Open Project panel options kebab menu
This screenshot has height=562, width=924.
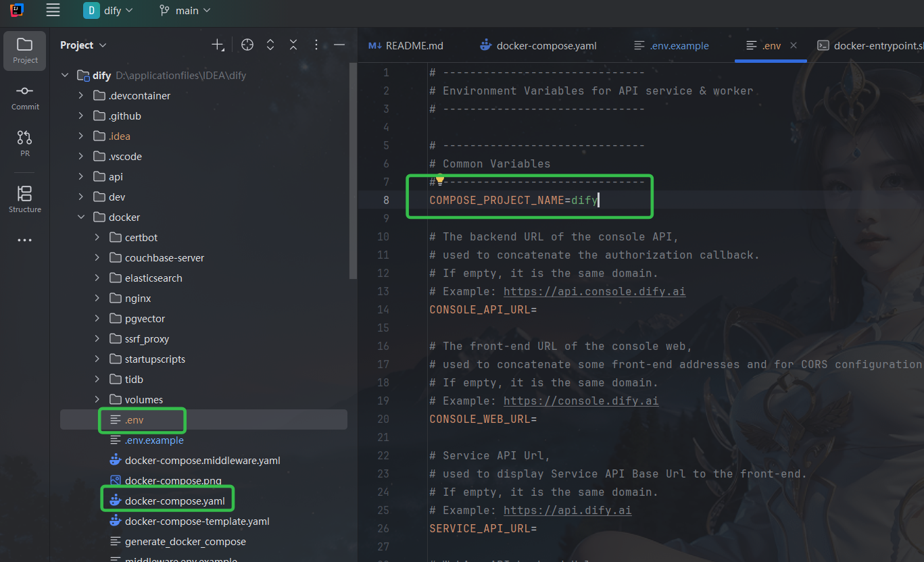[x=316, y=45]
